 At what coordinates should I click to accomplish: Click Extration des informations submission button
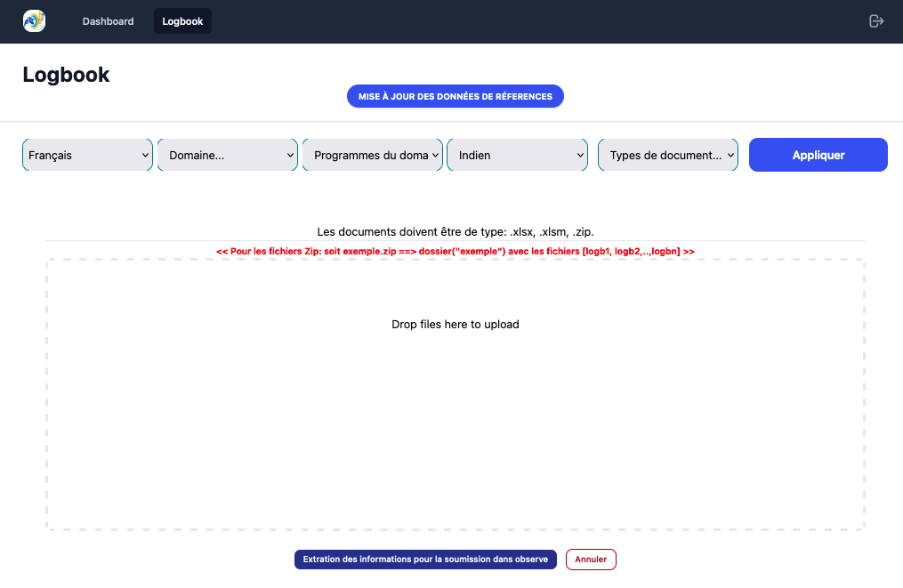point(425,560)
